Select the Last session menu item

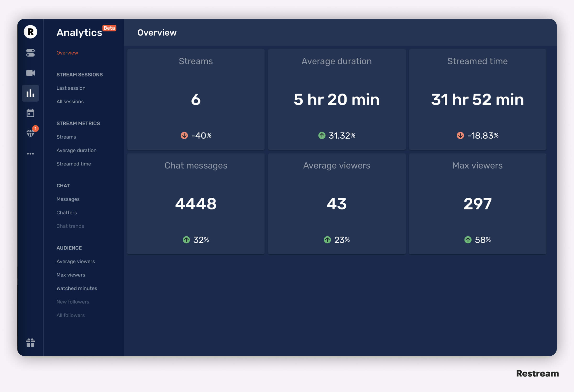pos(71,88)
